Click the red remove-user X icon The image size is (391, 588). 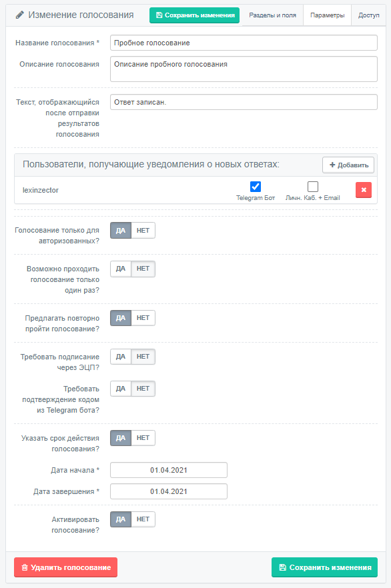(x=363, y=190)
